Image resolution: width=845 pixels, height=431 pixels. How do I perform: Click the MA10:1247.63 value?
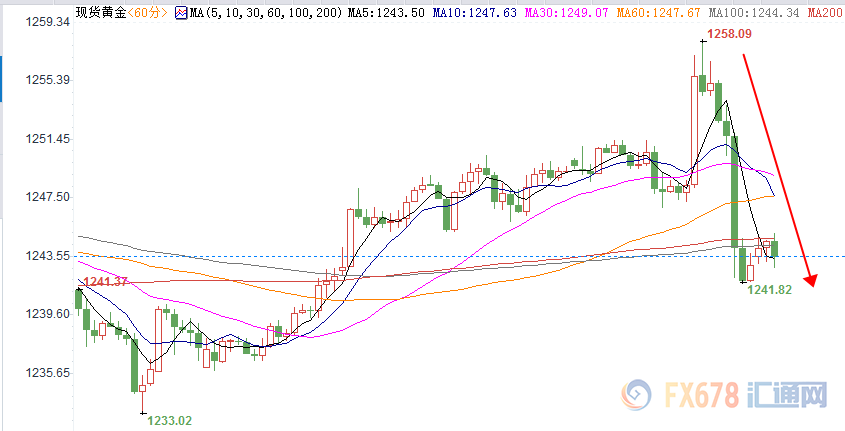(474, 12)
